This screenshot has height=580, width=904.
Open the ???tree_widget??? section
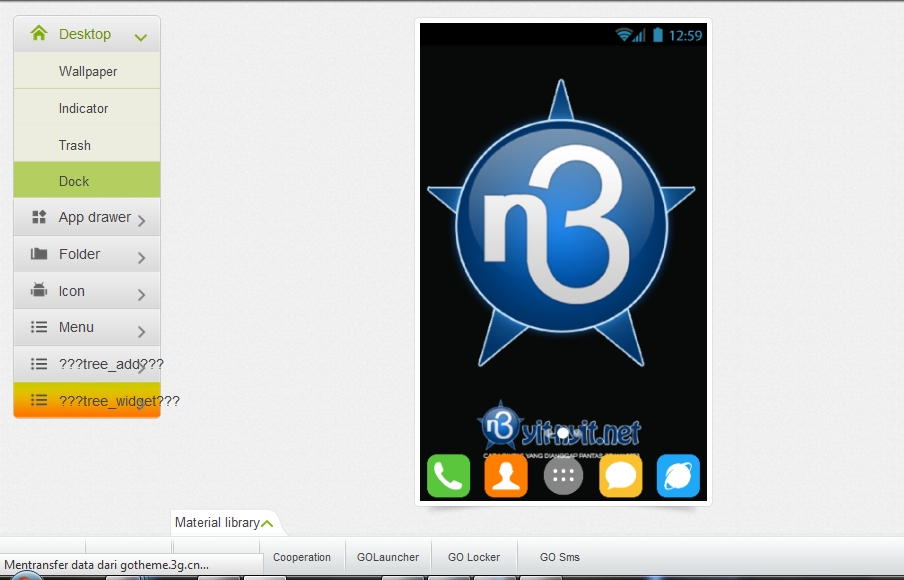tap(87, 400)
